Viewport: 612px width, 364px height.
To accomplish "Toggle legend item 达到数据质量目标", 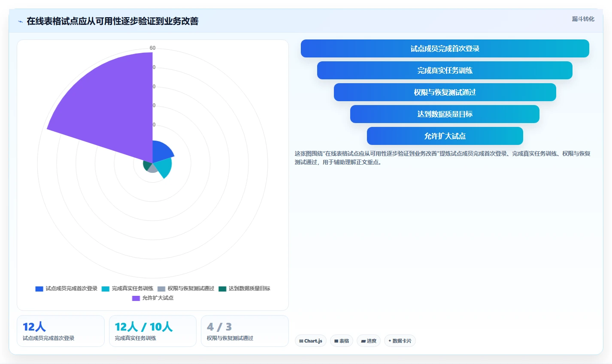I will [244, 289].
